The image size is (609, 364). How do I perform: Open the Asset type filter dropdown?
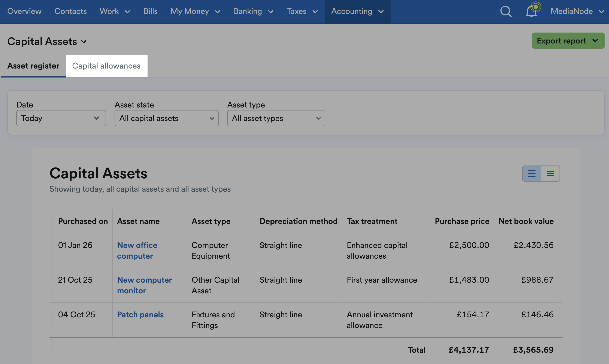[x=276, y=118]
